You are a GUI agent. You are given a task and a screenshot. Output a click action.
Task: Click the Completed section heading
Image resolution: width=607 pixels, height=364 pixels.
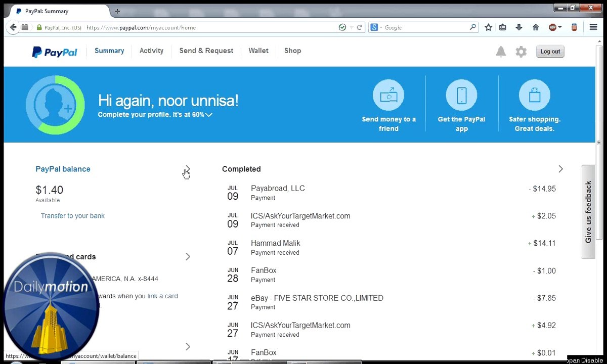tap(241, 169)
